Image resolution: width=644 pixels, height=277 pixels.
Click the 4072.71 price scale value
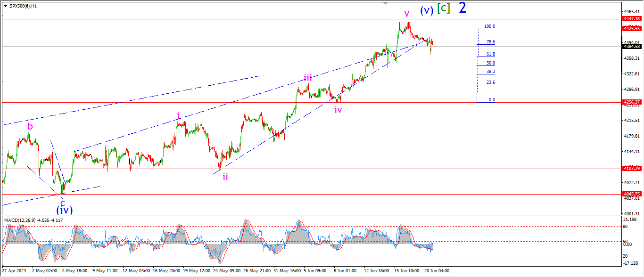tap(631, 183)
